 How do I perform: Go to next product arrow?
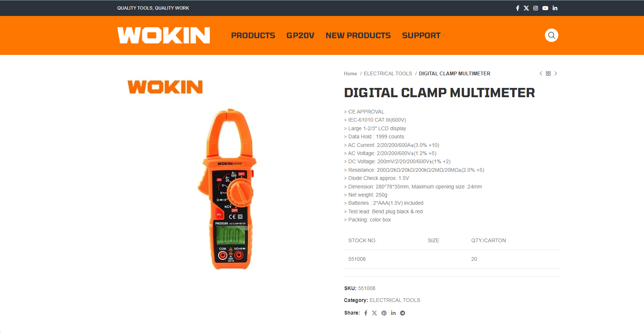click(x=556, y=73)
